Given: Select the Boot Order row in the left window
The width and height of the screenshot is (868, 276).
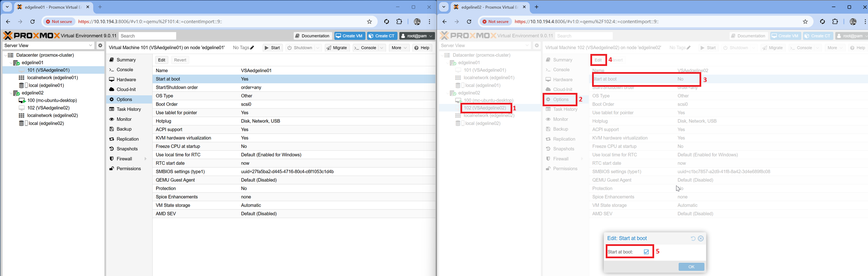Looking at the screenshot, I should tap(294, 104).
